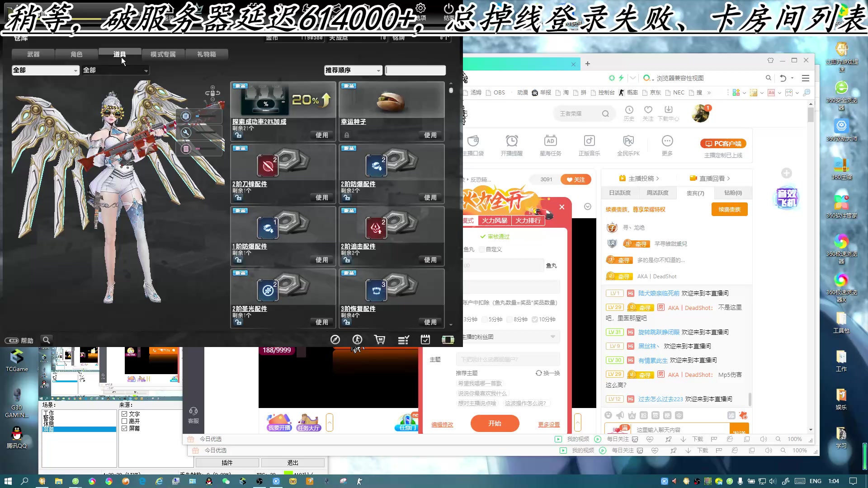The height and width of the screenshot is (488, 868).
Task: Open first 全部 category dropdown in warehouse
Action: pyautogui.click(x=46, y=70)
